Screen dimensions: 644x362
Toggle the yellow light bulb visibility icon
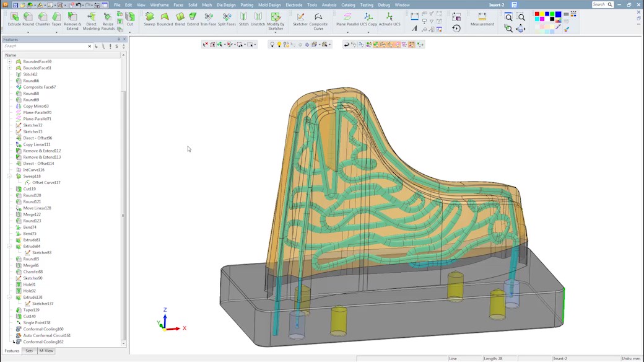coord(279,45)
